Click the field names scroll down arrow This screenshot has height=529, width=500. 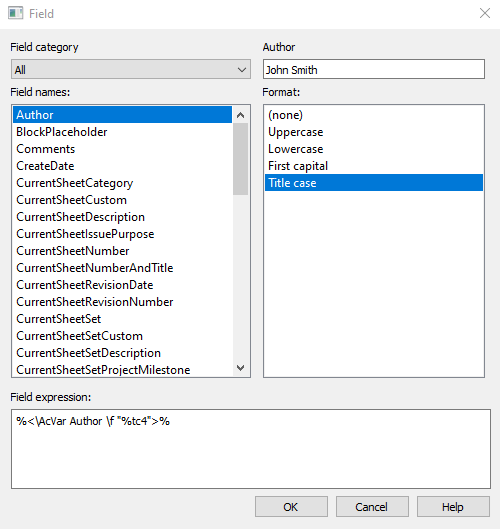click(240, 367)
